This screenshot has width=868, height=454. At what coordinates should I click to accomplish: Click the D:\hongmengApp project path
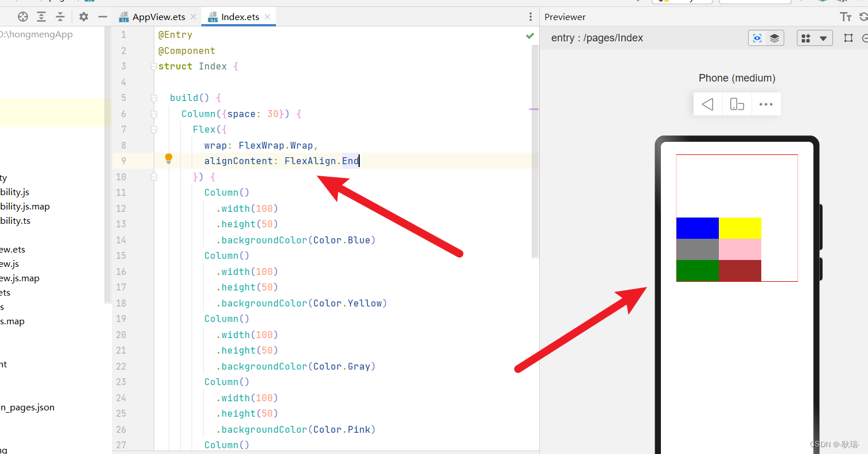click(x=37, y=34)
